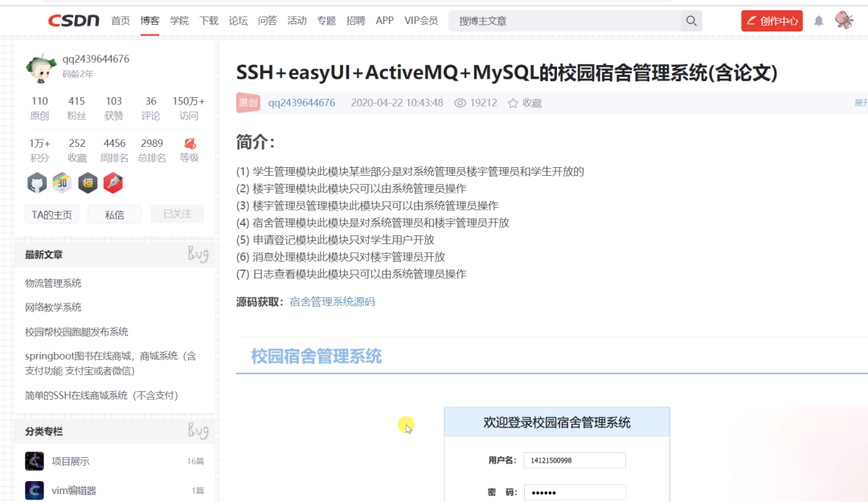Screen dimensions: 868x502
Task: Click the search magnifier icon
Action: pyautogui.click(x=691, y=21)
